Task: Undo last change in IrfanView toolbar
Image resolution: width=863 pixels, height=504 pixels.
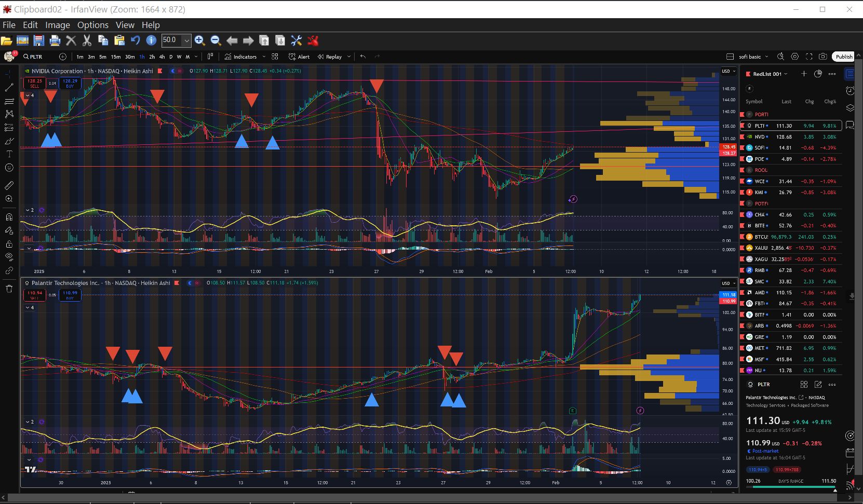Action: [136, 40]
